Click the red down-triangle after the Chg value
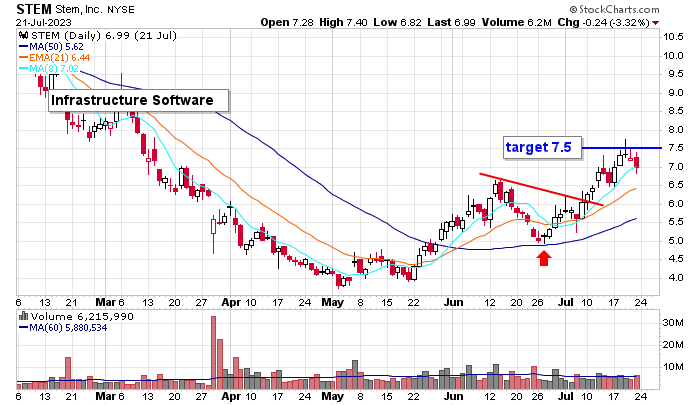 pos(655,23)
